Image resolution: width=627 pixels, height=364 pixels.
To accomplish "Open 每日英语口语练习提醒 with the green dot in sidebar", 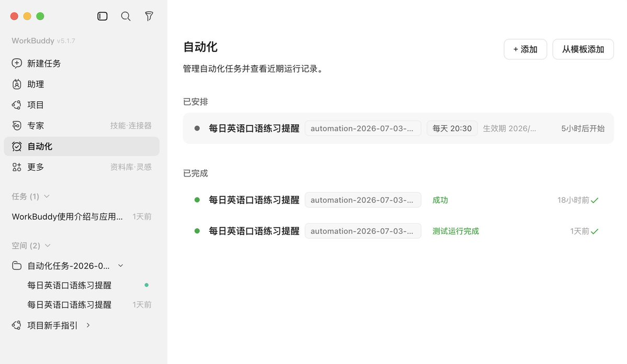I will 69,285.
